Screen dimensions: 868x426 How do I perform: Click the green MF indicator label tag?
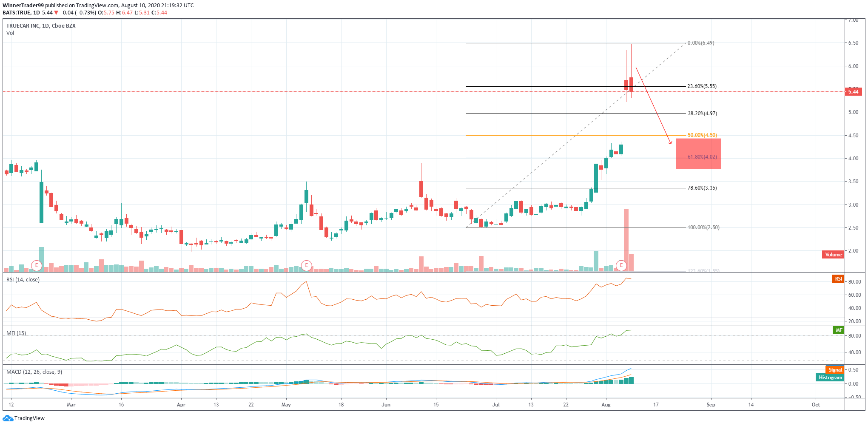coord(838,330)
